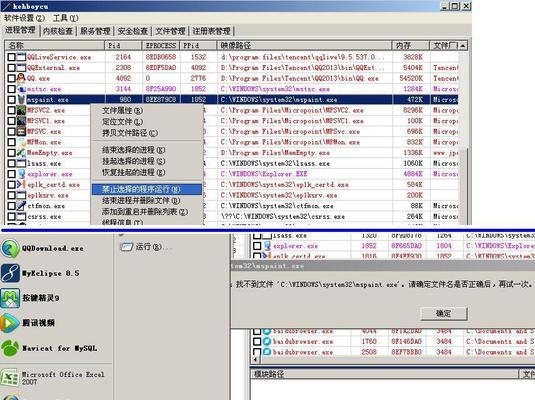Check the csrss.exe checkbox
535x400 pixels.
[x=12, y=216]
